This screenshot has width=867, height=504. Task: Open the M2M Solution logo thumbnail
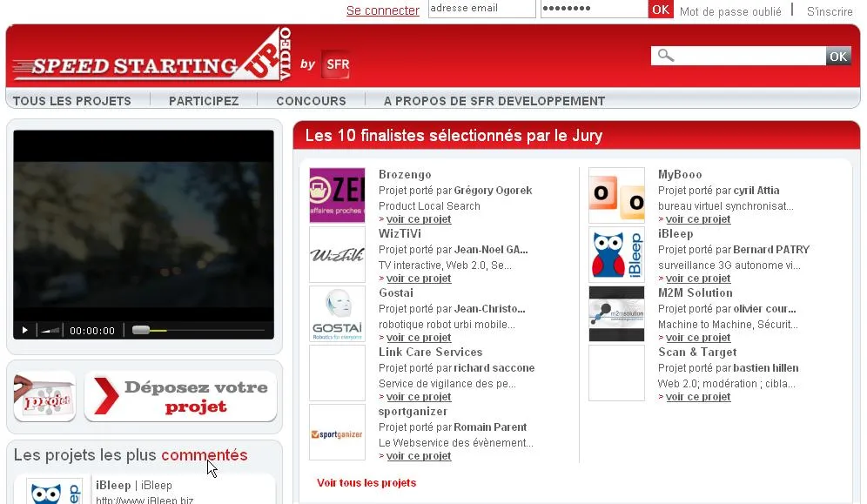pyautogui.click(x=616, y=313)
